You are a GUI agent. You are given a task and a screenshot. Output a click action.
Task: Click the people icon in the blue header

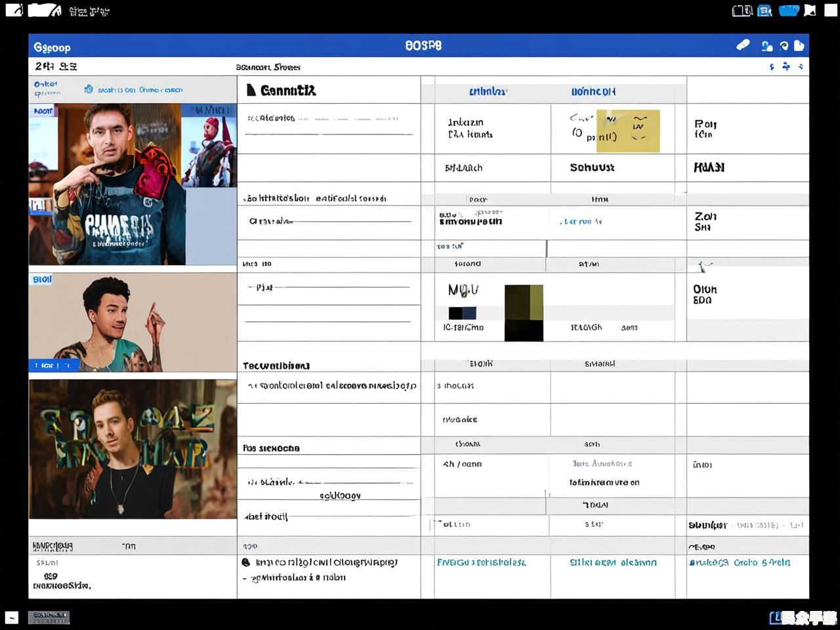(x=766, y=46)
